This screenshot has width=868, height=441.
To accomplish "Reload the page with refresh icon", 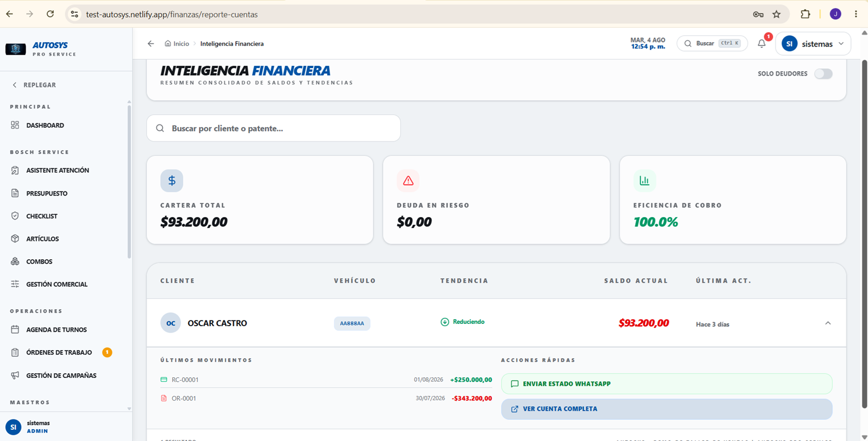I will 50,14.
